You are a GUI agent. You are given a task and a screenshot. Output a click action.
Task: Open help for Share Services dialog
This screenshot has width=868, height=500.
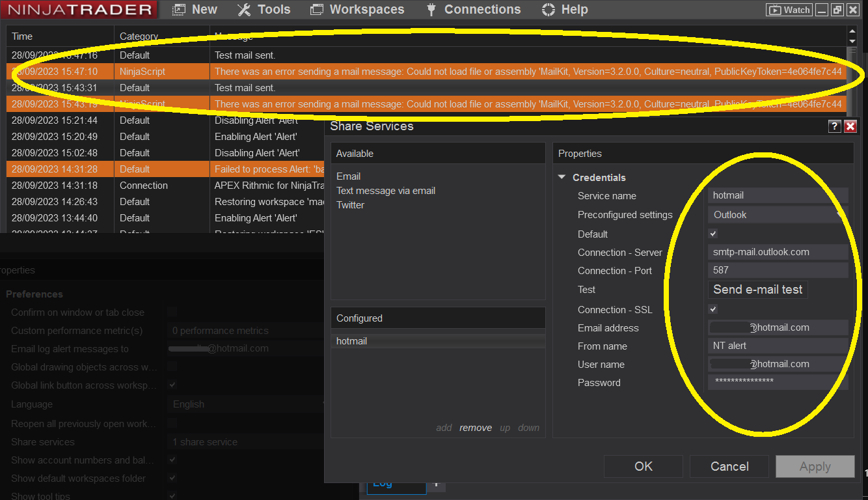834,127
